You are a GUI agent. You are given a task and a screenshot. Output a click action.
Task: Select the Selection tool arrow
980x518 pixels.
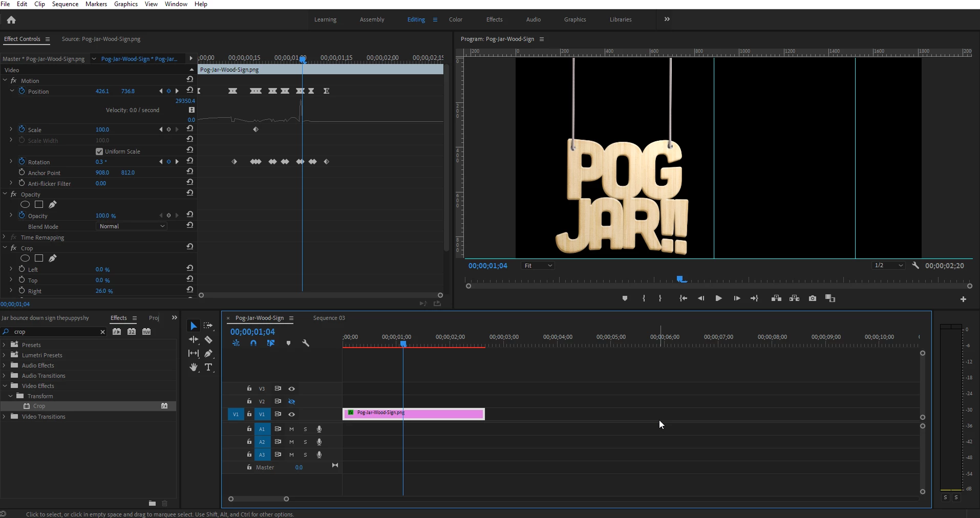click(x=194, y=326)
